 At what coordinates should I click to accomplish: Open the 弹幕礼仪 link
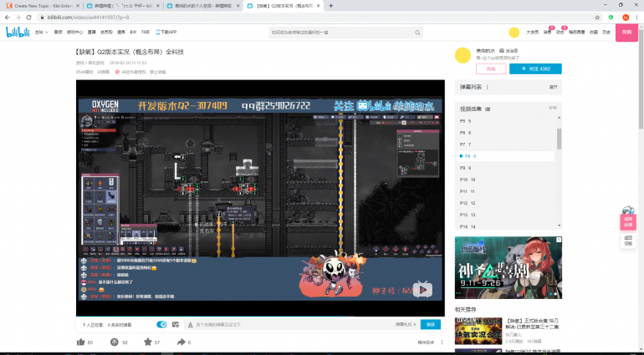click(406, 325)
